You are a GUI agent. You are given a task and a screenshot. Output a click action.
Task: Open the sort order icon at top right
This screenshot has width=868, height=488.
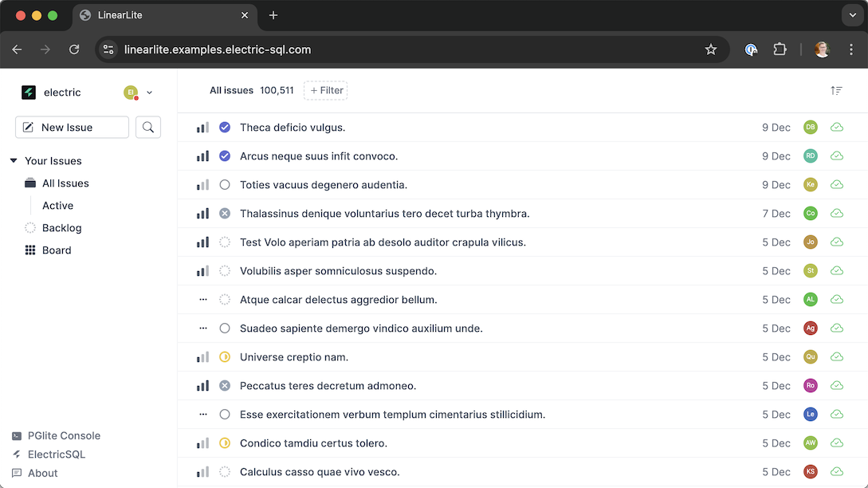(x=836, y=91)
